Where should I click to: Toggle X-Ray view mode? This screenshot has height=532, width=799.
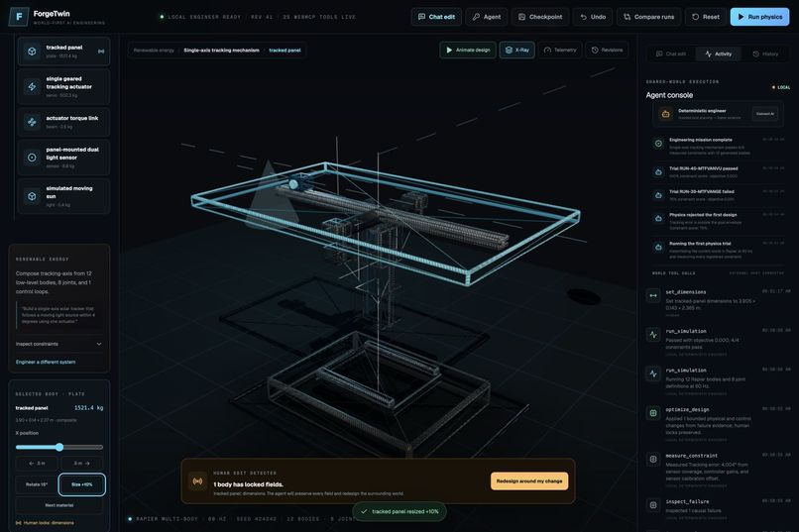pos(516,50)
